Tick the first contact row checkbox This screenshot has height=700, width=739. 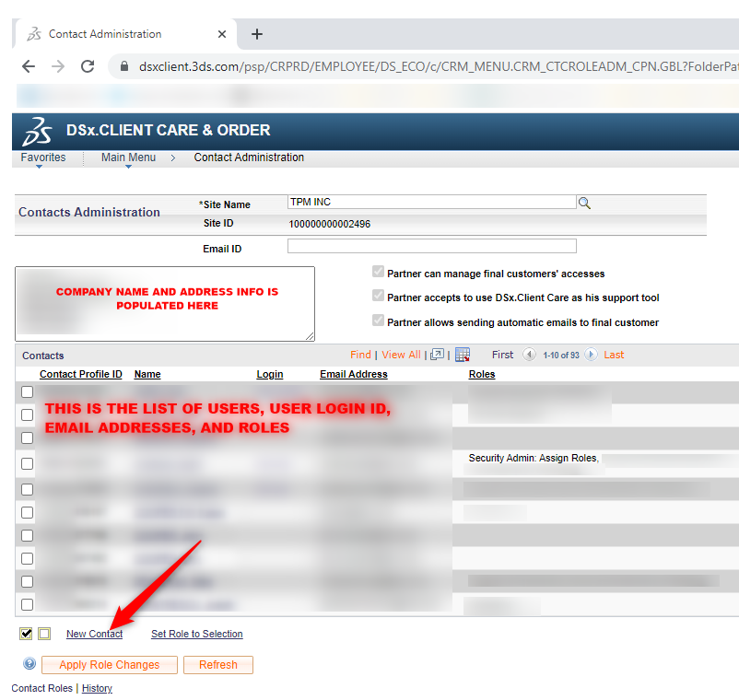point(28,392)
